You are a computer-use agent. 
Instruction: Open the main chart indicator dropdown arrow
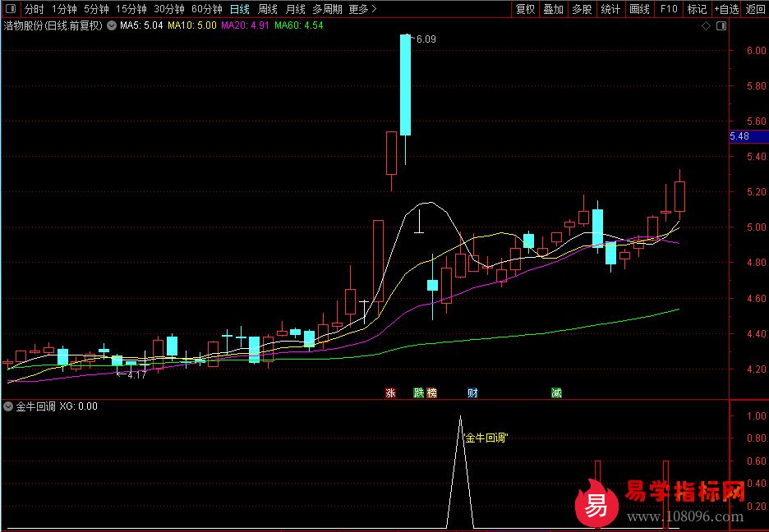(x=111, y=26)
